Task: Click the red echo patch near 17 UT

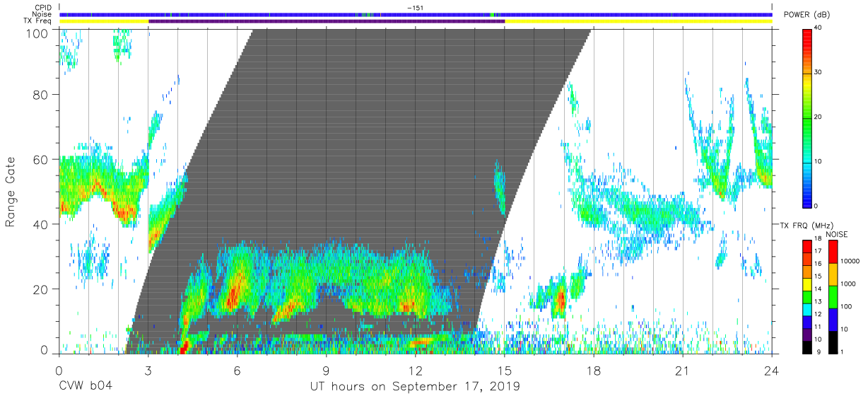Action: coord(561,300)
